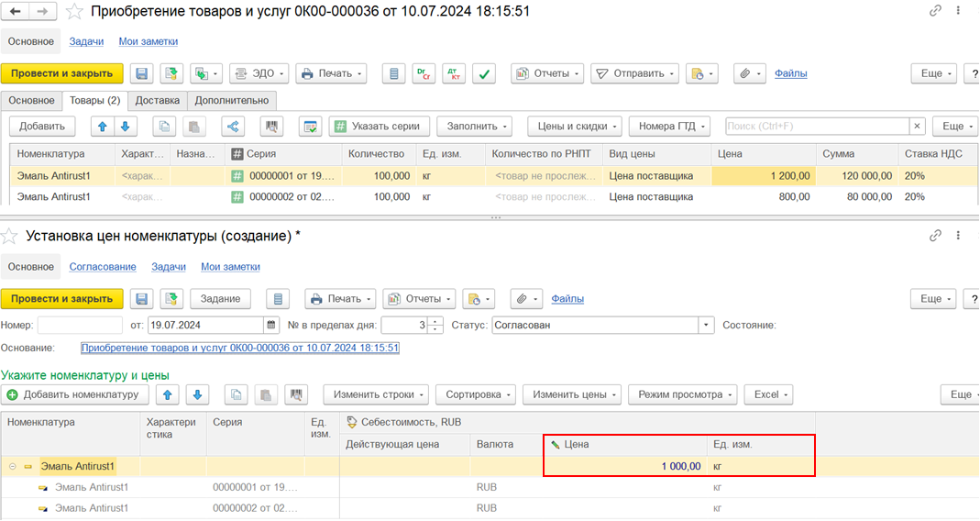Screen dimensions: 980x521
Task: Move row up in Товары tab toolbar
Action: (103, 127)
